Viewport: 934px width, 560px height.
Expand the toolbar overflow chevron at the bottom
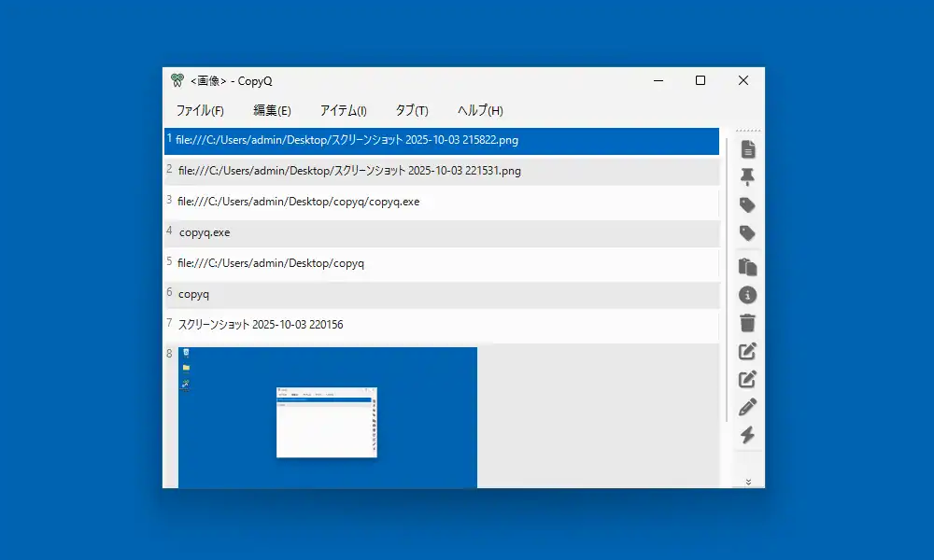(748, 482)
